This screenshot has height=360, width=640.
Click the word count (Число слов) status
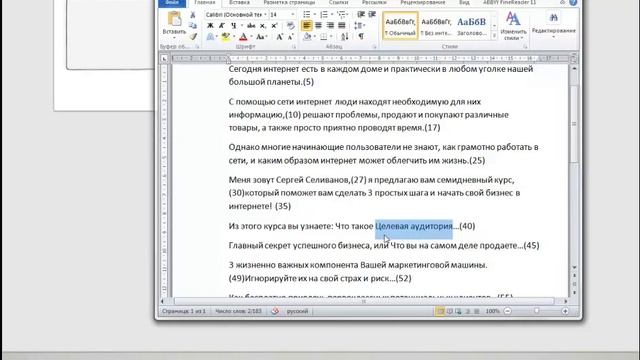point(238,311)
